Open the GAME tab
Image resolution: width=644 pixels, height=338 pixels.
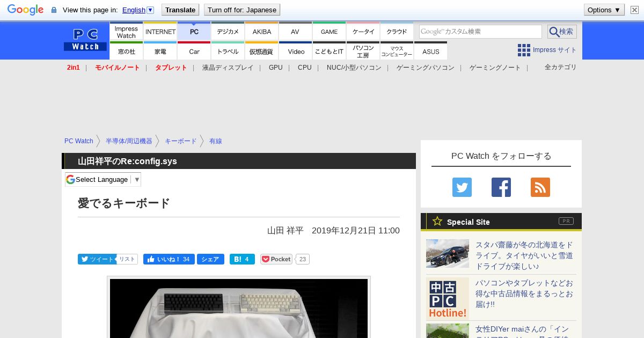coord(329,32)
